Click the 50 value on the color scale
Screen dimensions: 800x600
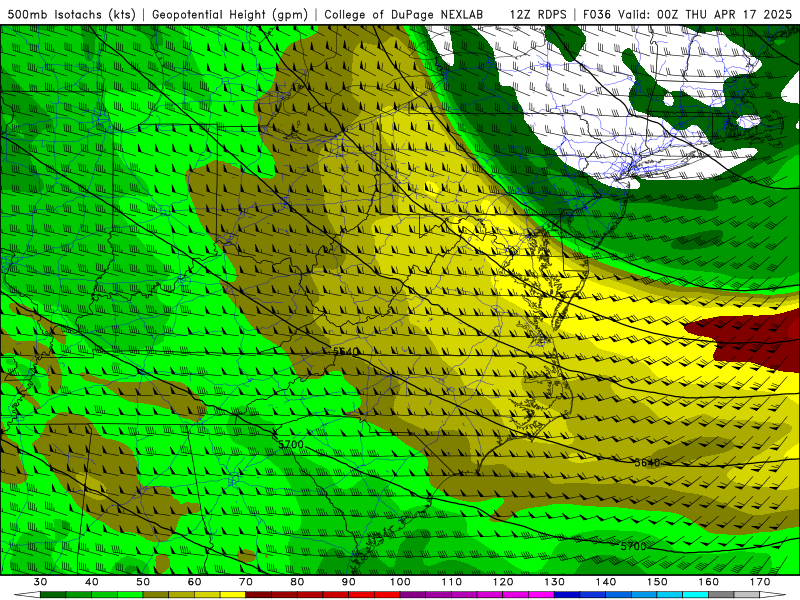pos(143,582)
